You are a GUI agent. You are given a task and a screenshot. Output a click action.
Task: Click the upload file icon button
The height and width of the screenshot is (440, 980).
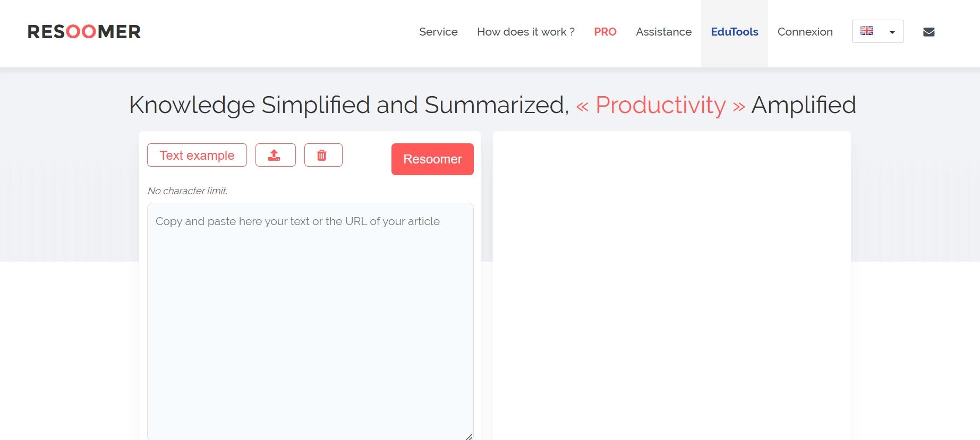coord(275,155)
